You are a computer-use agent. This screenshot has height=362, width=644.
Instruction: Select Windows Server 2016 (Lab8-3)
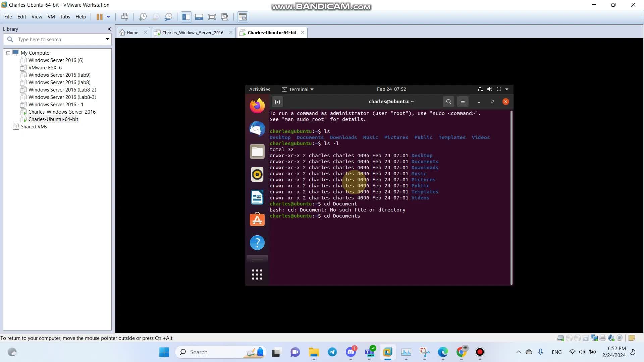coord(62,97)
